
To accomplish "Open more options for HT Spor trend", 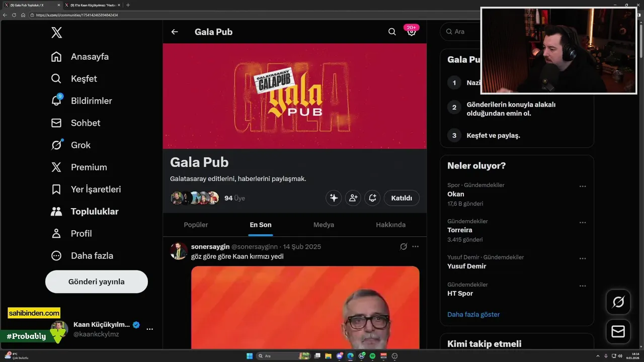I will click(583, 286).
